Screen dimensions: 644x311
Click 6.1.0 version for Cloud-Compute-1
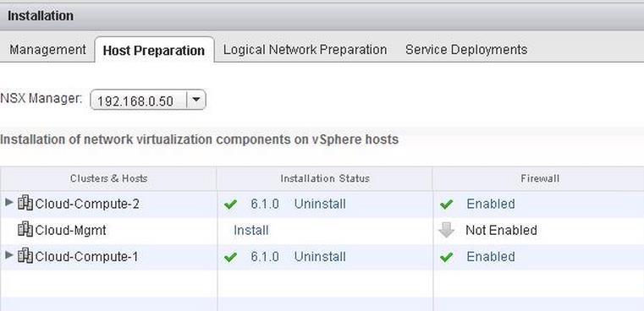[265, 257]
